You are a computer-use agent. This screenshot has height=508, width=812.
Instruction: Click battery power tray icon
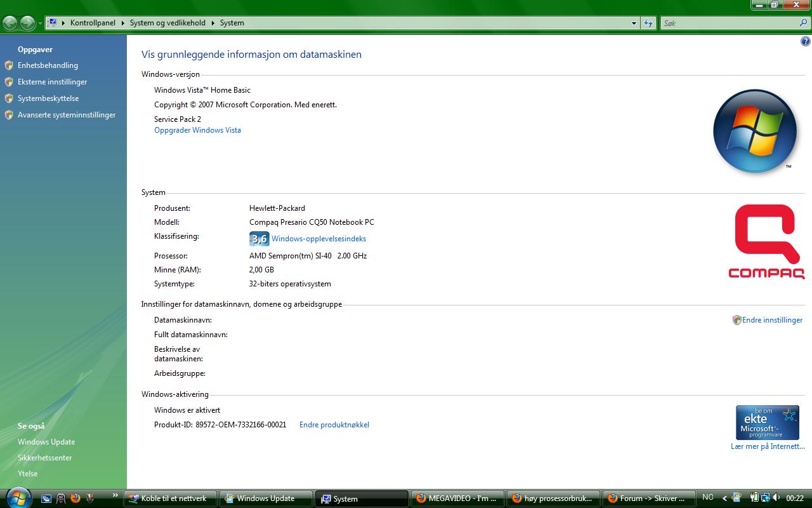click(755, 498)
